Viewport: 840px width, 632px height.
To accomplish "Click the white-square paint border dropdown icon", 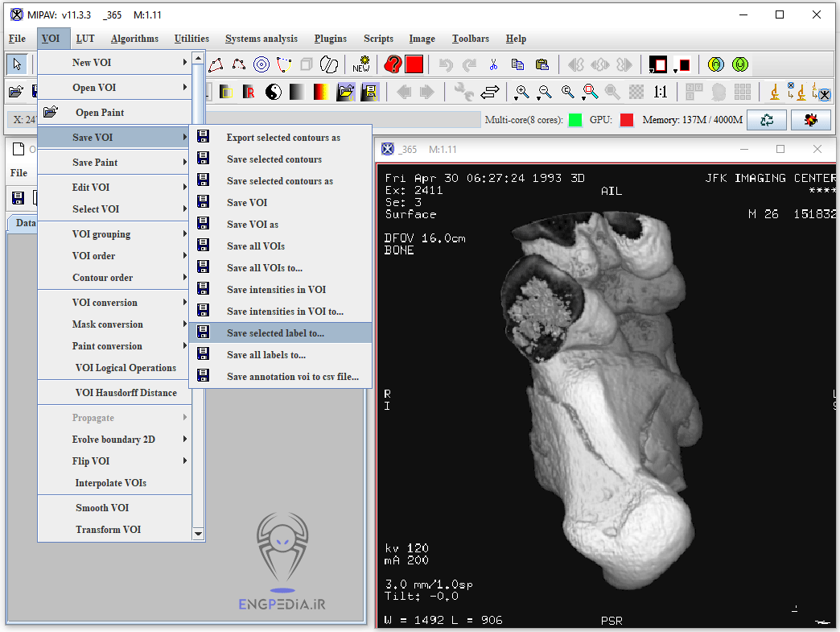I will pyautogui.click(x=657, y=65).
